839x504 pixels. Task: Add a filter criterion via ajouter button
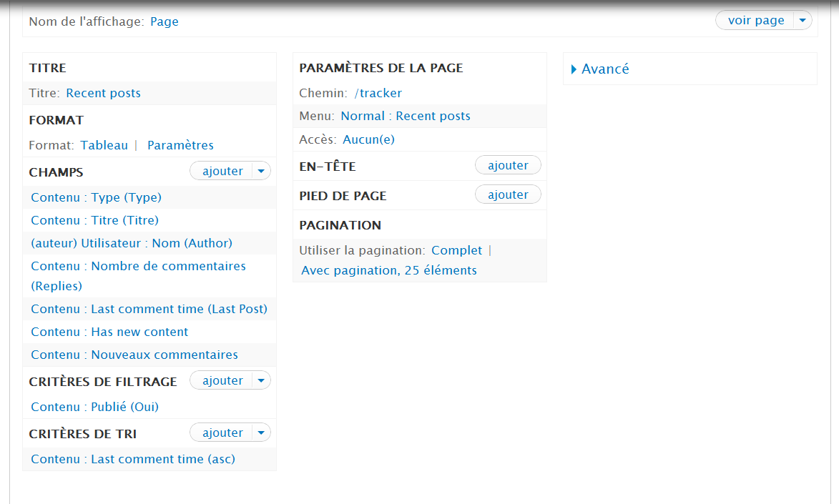(222, 381)
